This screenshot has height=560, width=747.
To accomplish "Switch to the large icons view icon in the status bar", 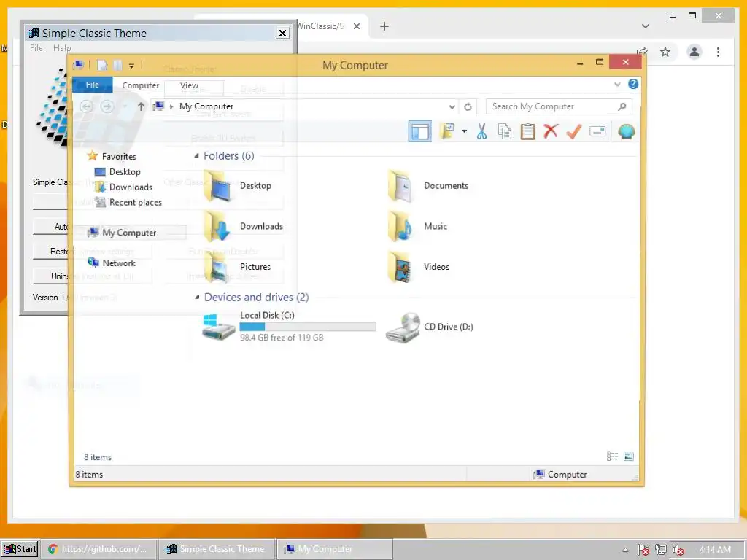I will [629, 456].
